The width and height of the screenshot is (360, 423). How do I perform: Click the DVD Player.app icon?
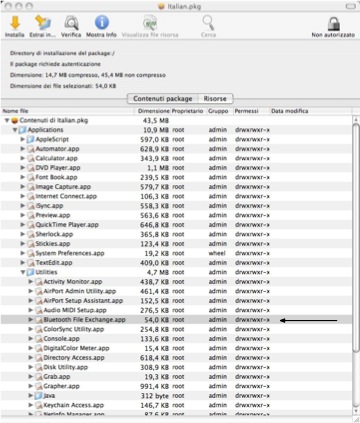[x=31, y=168]
